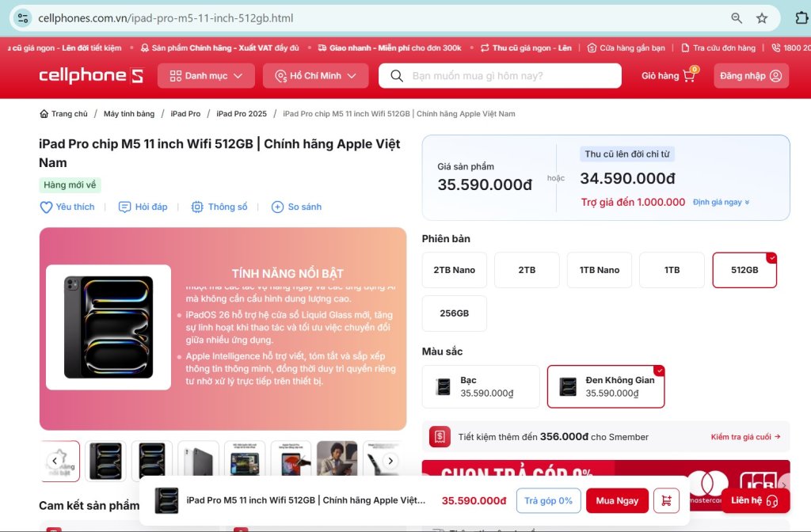The image size is (811, 532).
Task: Expand Định giá ngay valuation link
Action: click(x=721, y=202)
